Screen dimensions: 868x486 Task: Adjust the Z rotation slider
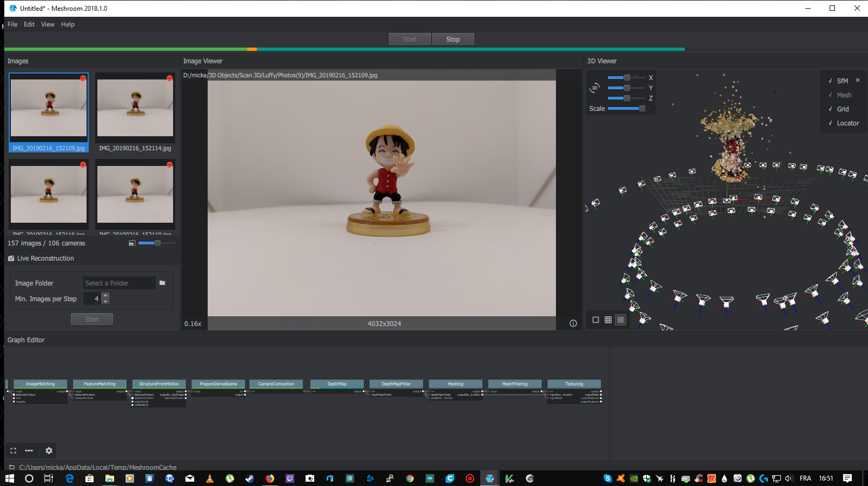click(x=626, y=98)
